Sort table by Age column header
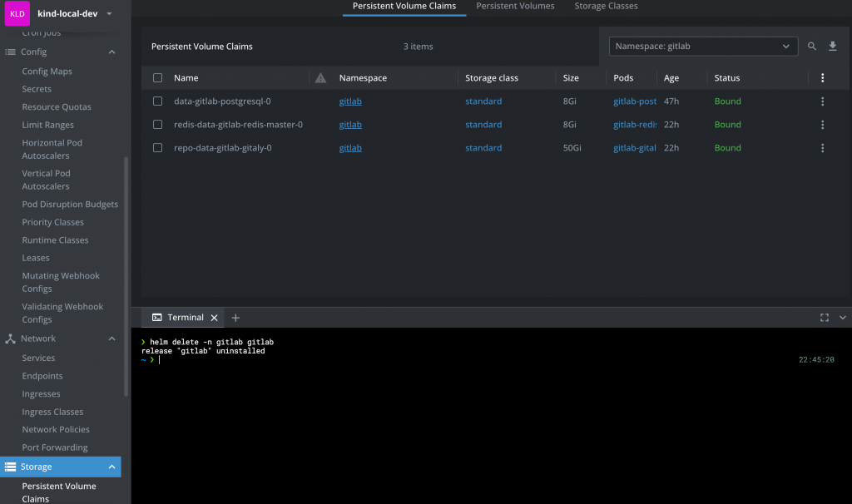 click(671, 77)
